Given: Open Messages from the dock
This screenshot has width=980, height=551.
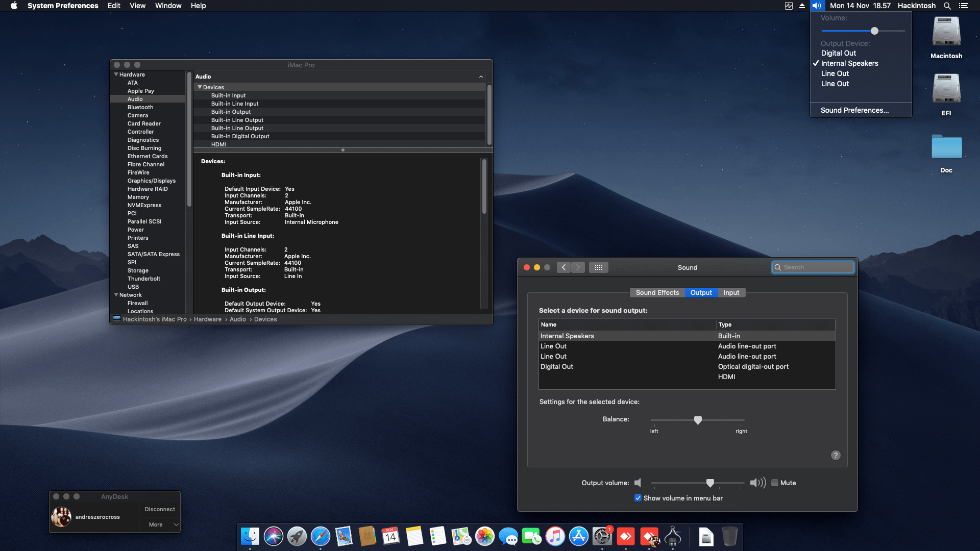Looking at the screenshot, I should click(508, 537).
